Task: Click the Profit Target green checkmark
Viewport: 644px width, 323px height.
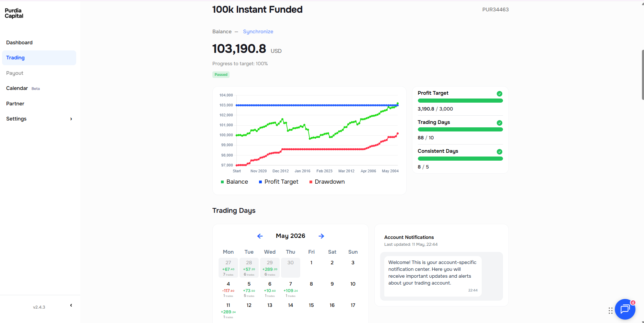Action: (500, 94)
